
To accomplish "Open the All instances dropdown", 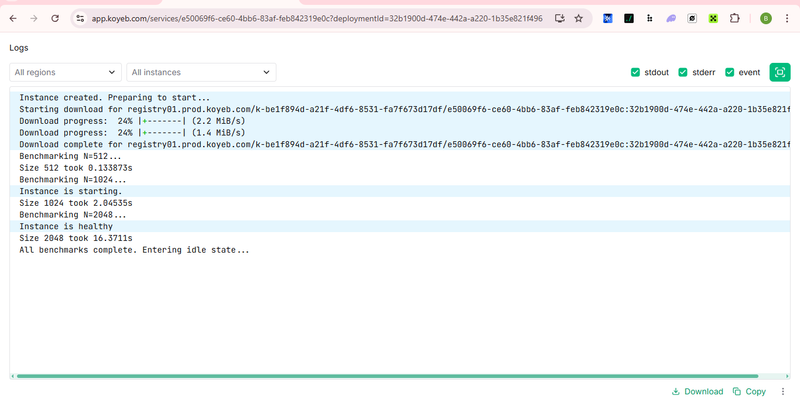I will (x=201, y=72).
